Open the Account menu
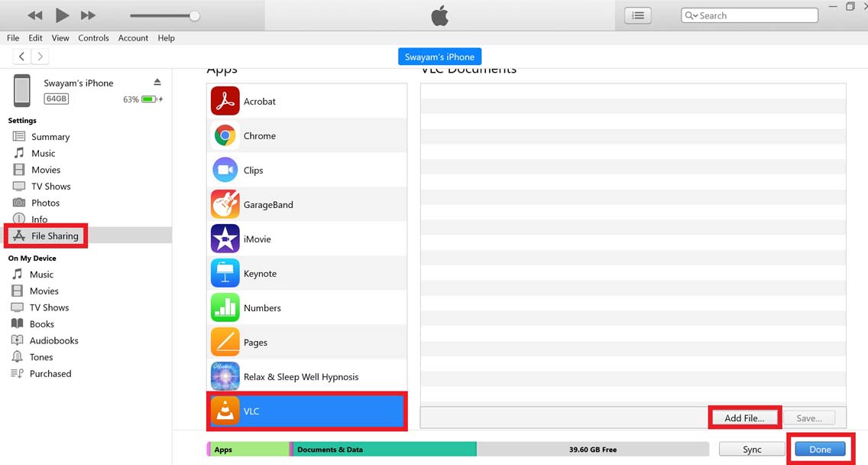Image resolution: width=868 pixels, height=465 pixels. [133, 37]
